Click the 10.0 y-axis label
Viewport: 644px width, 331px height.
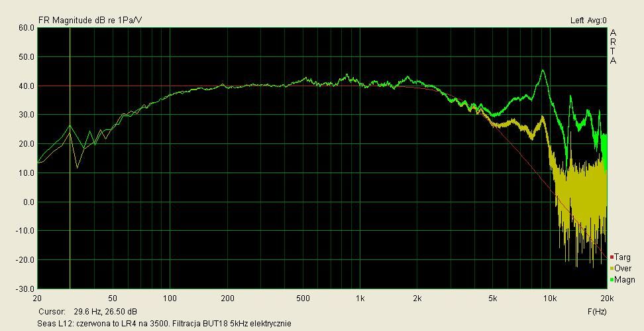pyautogui.click(x=27, y=172)
